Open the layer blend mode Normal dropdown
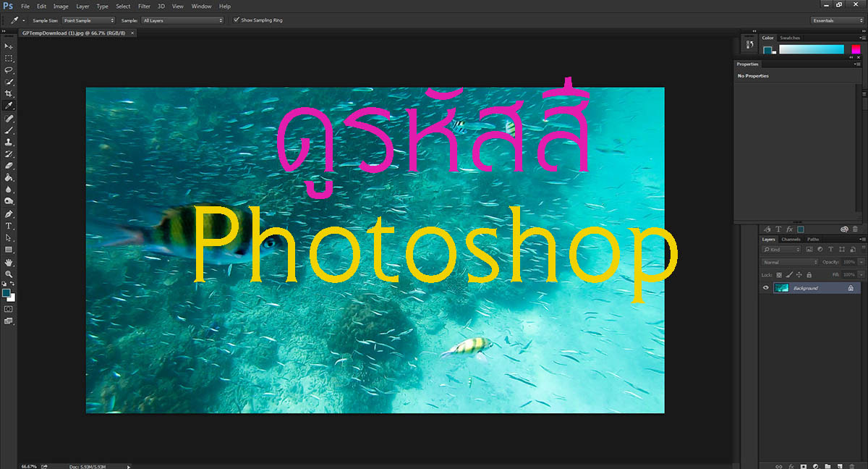The height and width of the screenshot is (469, 868). [x=790, y=262]
